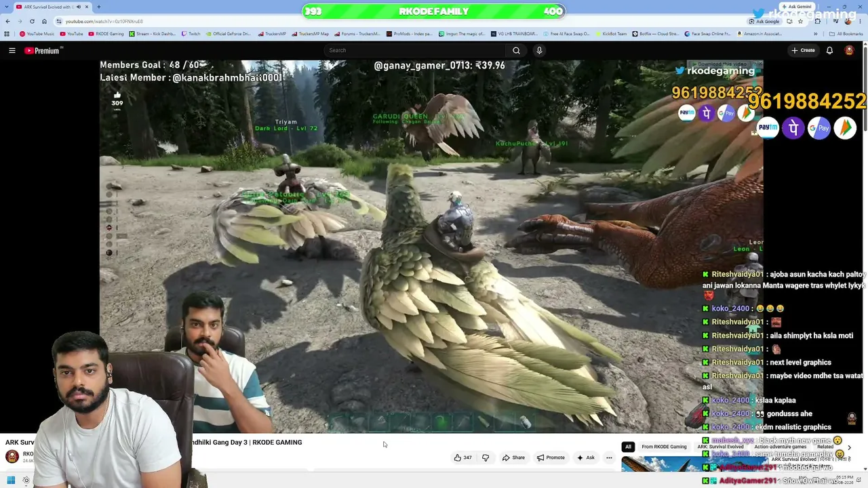
Task: Select the From RKODE Gaming chip
Action: 664,447
